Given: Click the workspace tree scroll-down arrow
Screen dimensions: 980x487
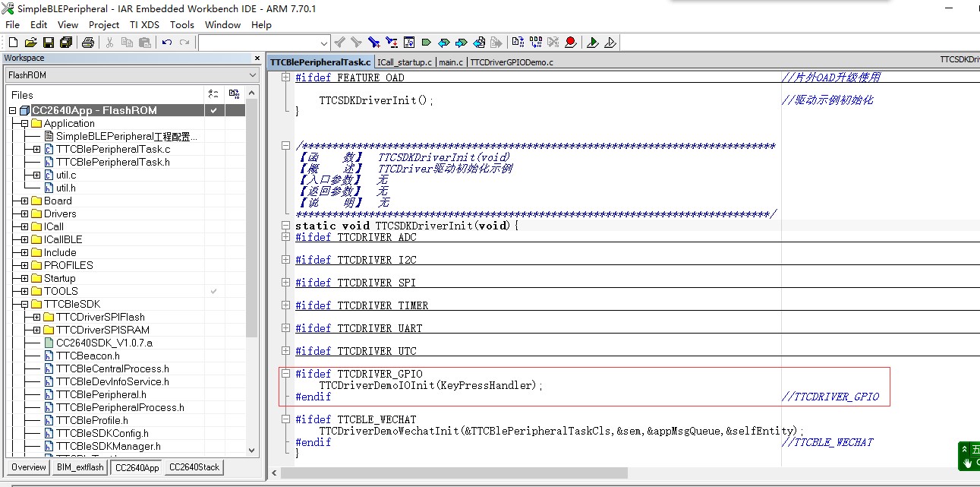Looking at the screenshot, I should coord(253,451).
